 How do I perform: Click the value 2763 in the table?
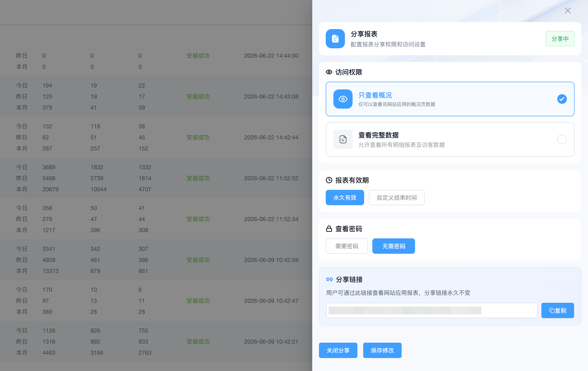point(145,352)
